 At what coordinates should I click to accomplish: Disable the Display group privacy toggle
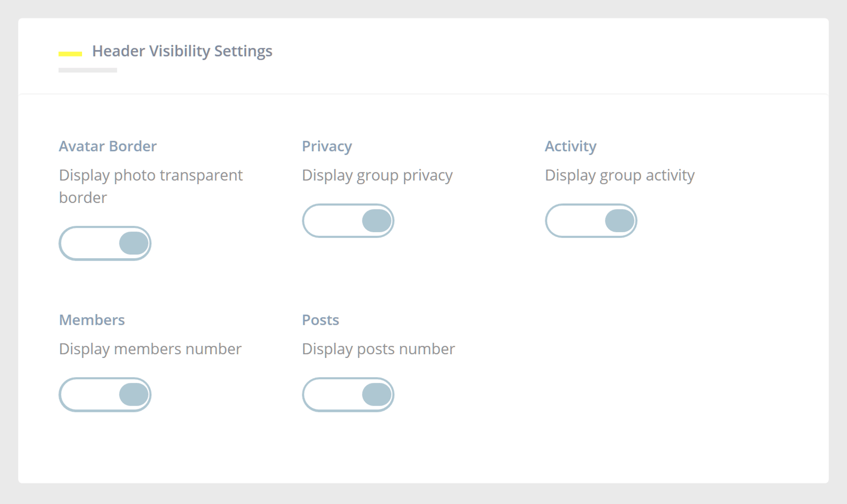click(348, 221)
